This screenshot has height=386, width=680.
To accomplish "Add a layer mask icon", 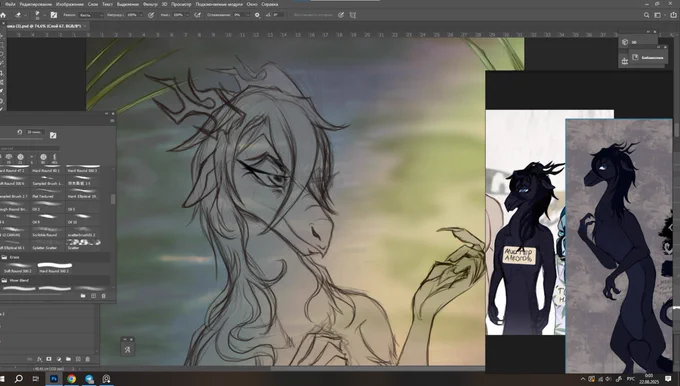I will (49, 359).
